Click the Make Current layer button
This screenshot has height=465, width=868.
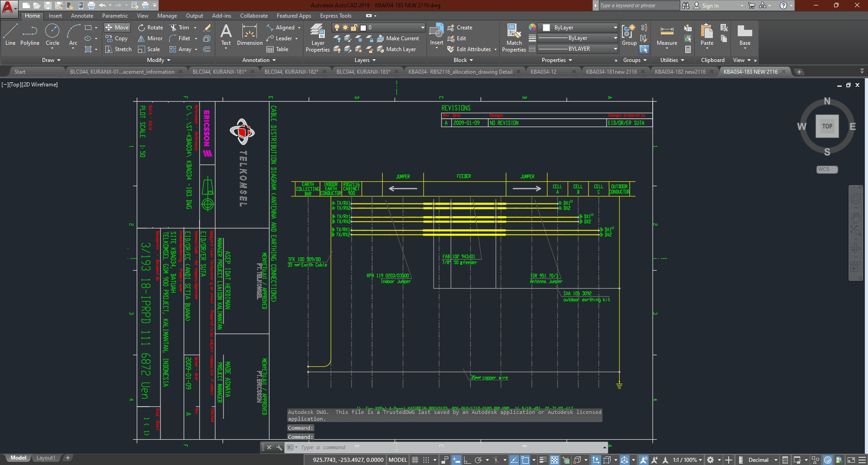coord(398,38)
